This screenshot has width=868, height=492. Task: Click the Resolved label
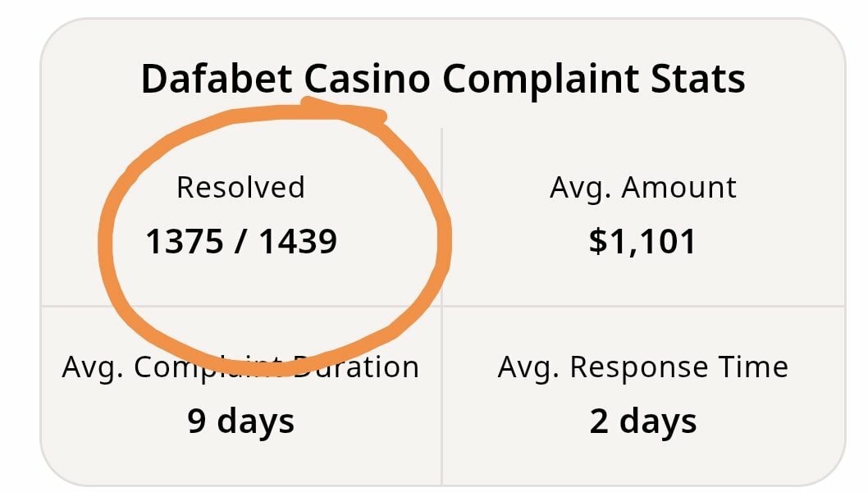coord(241,187)
